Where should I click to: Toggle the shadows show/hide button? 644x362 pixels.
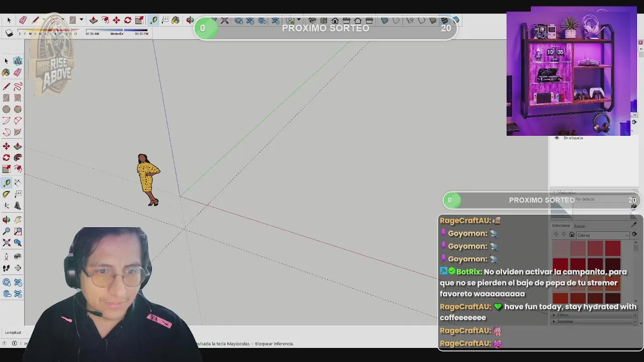(x=9, y=33)
